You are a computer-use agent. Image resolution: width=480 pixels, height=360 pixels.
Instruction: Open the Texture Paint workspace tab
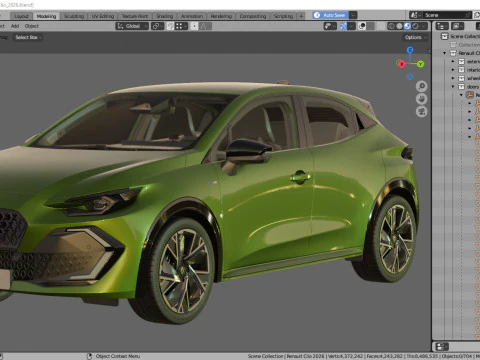click(x=135, y=16)
